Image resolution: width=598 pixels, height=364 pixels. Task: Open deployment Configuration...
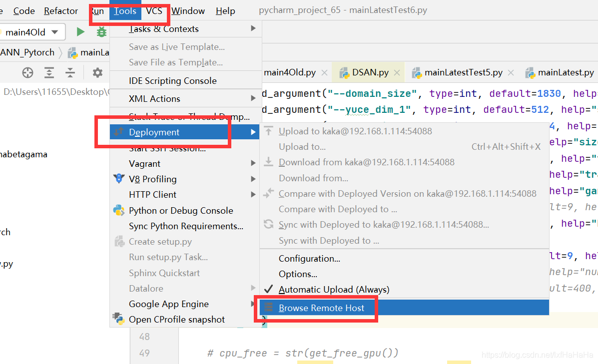[x=309, y=259]
